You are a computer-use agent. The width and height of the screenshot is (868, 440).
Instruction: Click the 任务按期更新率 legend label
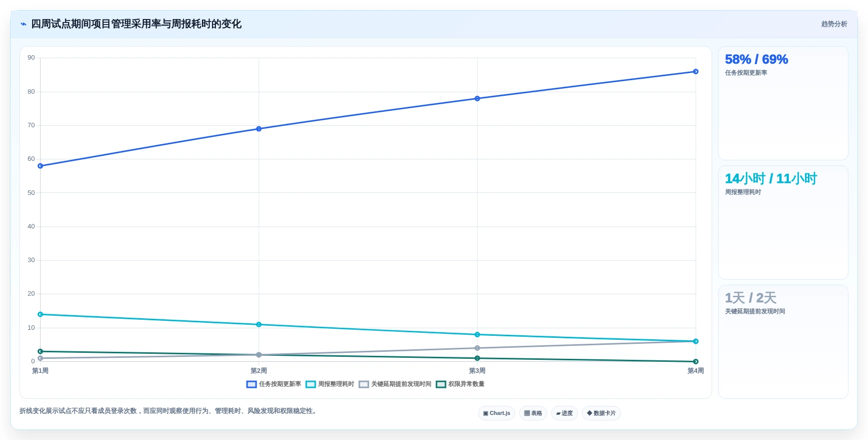(280, 384)
